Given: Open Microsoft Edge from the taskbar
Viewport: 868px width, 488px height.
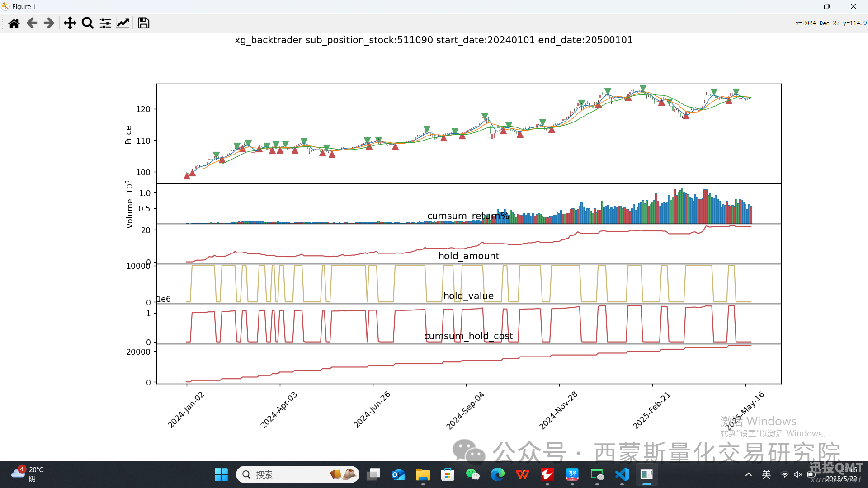Looking at the screenshot, I should tap(498, 474).
